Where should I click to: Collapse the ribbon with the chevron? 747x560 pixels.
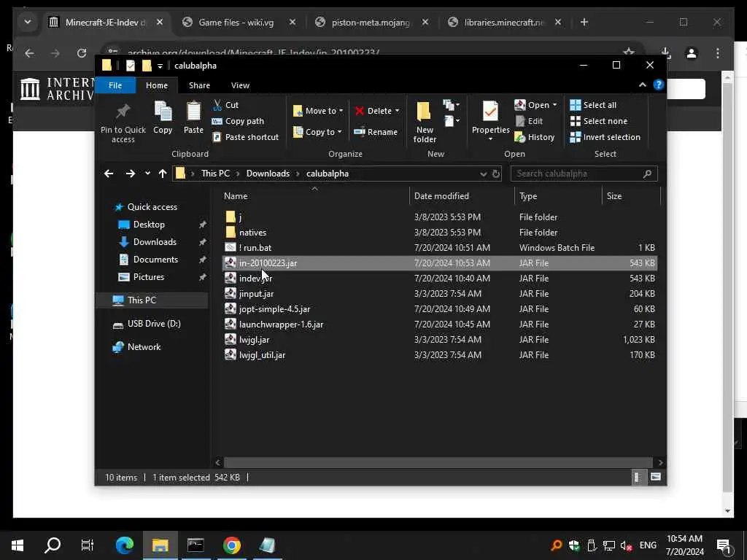point(642,85)
